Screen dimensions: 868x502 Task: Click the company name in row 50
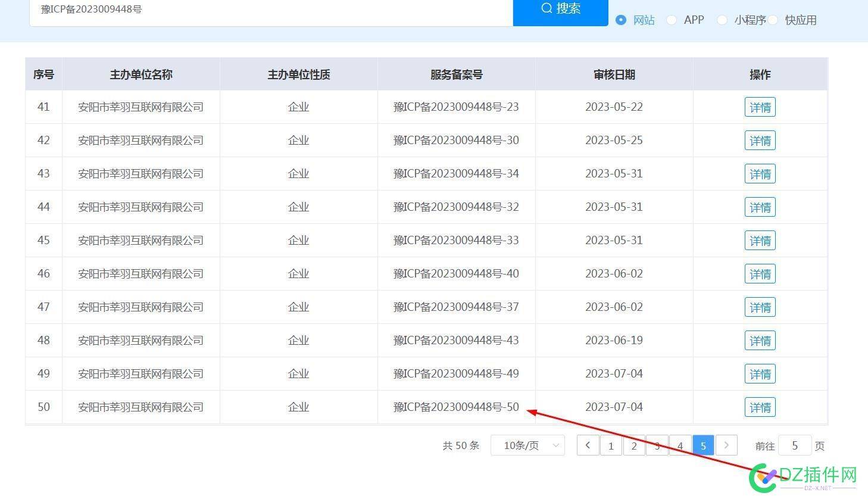(x=141, y=407)
